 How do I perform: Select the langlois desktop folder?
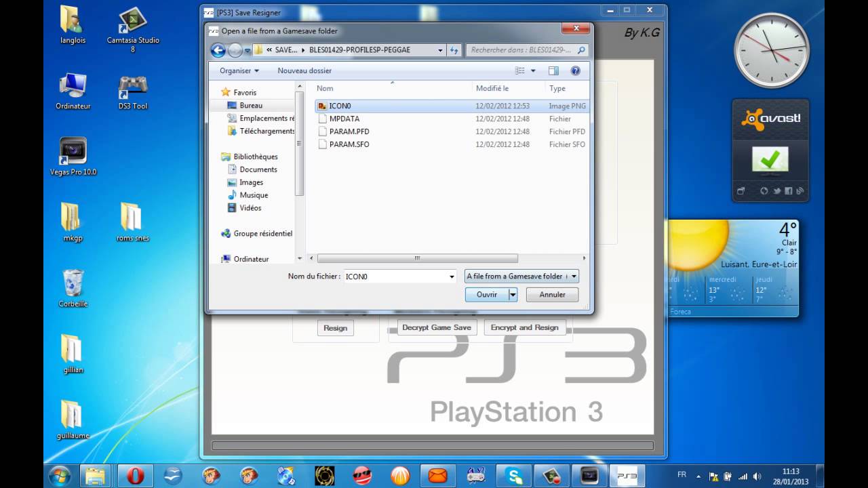73,25
